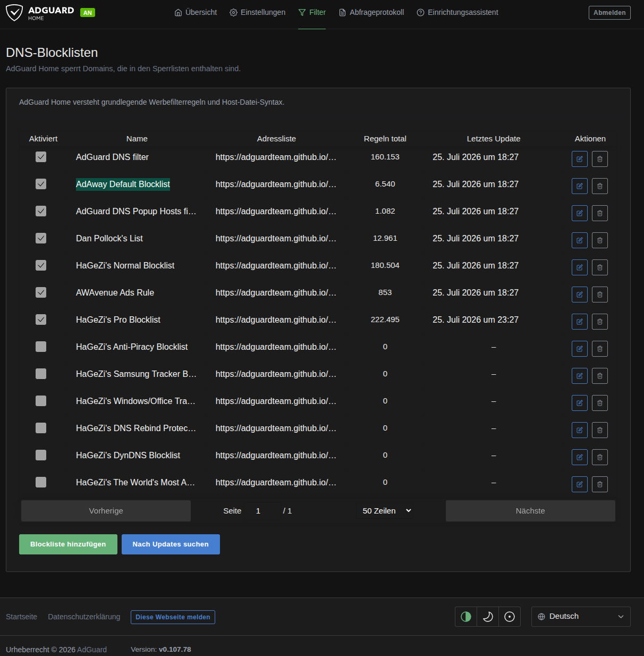
Task: Go to Nächste page
Action: click(x=530, y=511)
